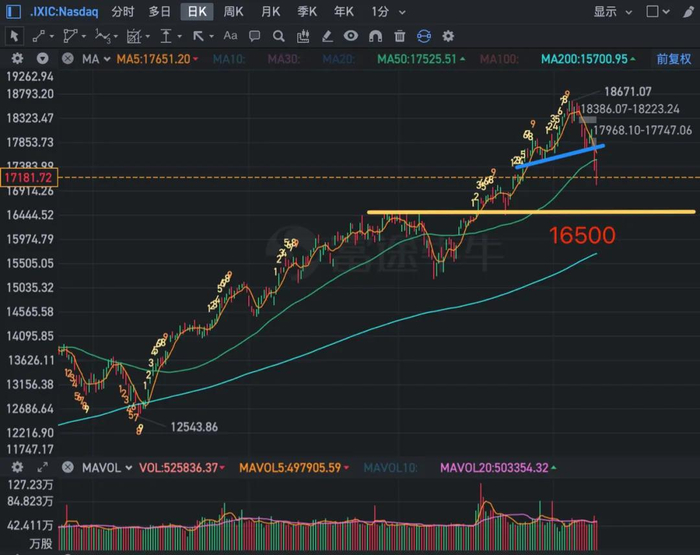Viewport: 700px width, 555px height.
Task: Toggle drawings visibility with eye icon
Action: pyautogui.click(x=351, y=36)
